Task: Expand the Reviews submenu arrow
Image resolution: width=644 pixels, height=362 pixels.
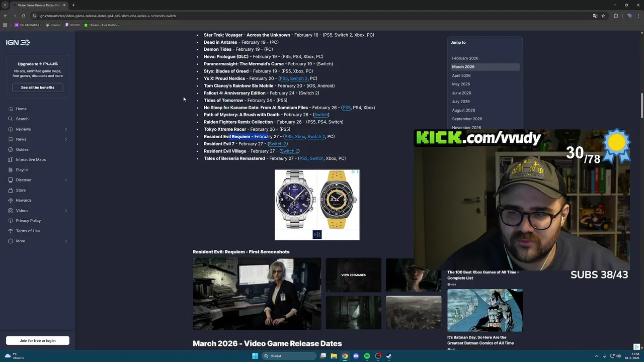Action: tap(66, 129)
